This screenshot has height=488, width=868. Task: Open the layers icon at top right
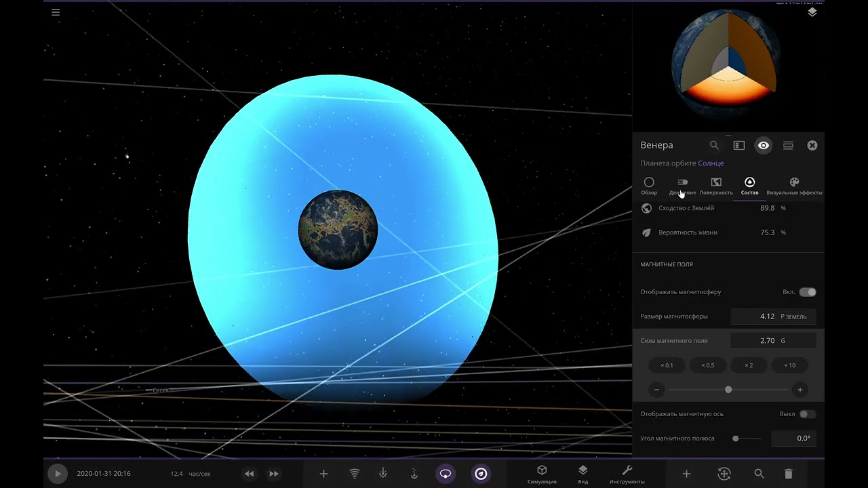click(812, 12)
